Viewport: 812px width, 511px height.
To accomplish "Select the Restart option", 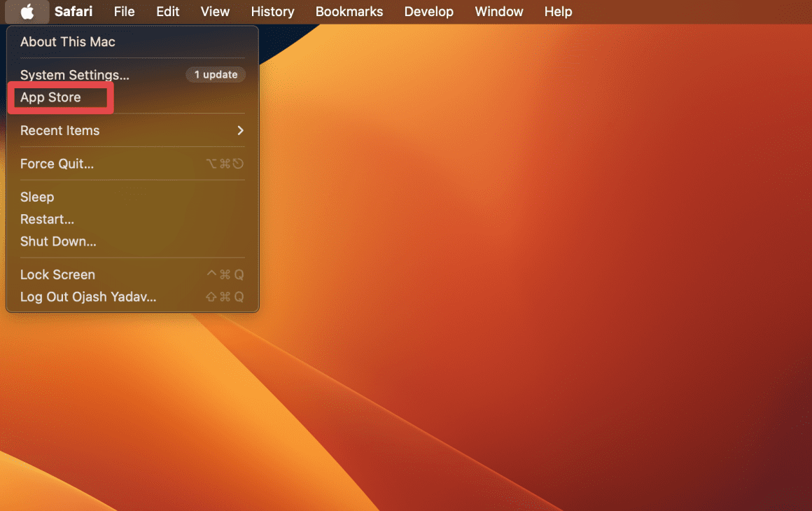I will tap(47, 219).
